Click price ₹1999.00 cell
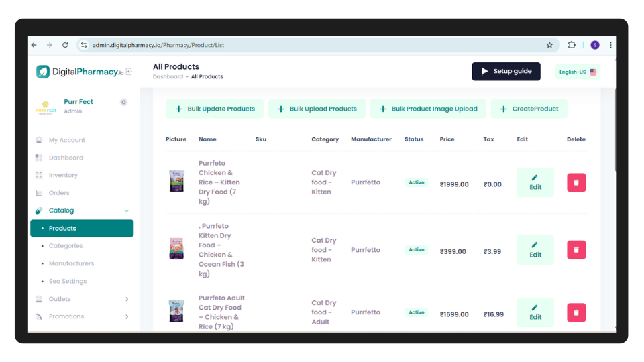644x362 pixels. pyautogui.click(x=454, y=185)
